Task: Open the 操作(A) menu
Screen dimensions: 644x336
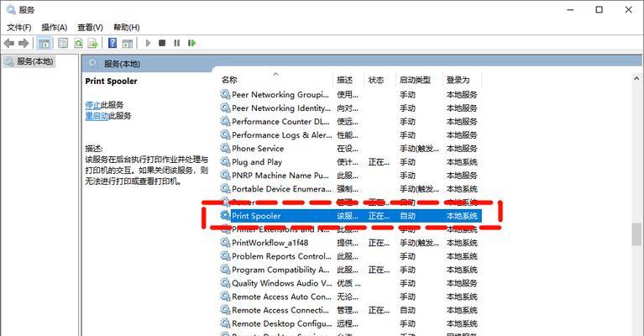Action: point(55,28)
